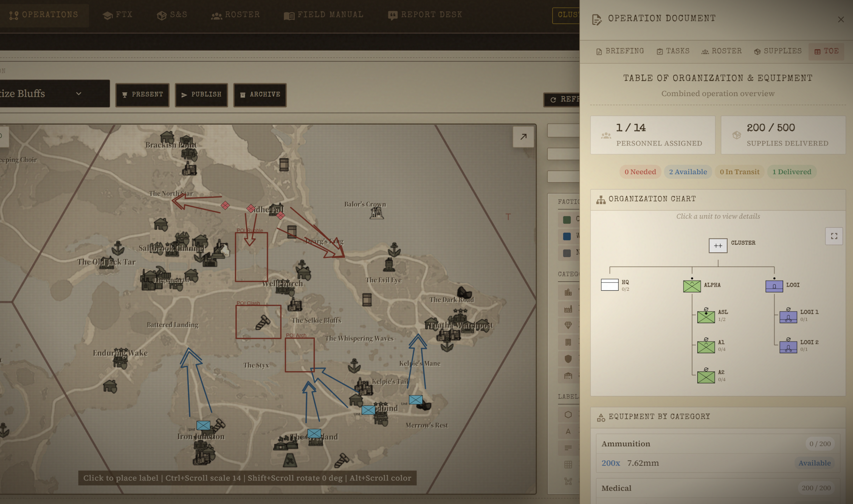The image size is (853, 504).
Task: Select the city buildings category icon
Action: 568,292
